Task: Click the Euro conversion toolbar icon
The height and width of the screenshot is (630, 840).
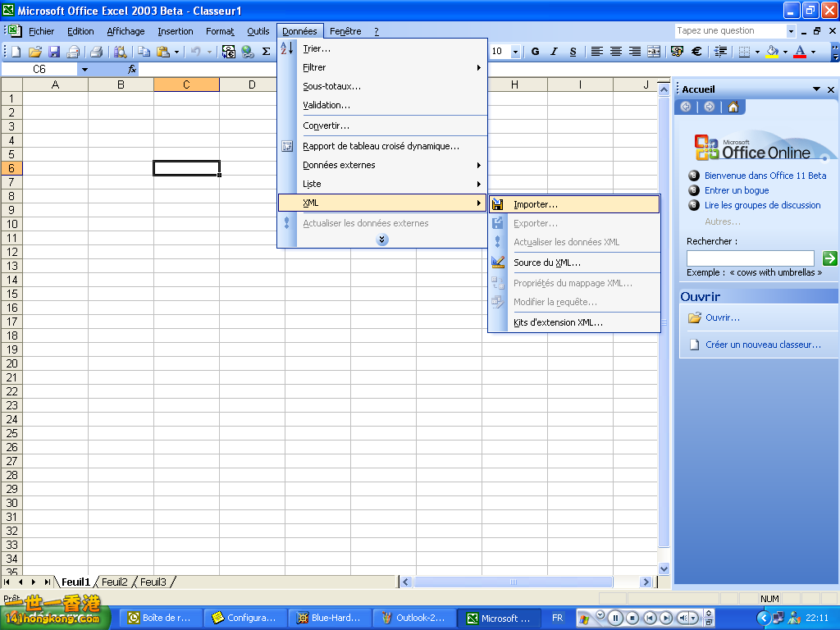Action: (229, 52)
